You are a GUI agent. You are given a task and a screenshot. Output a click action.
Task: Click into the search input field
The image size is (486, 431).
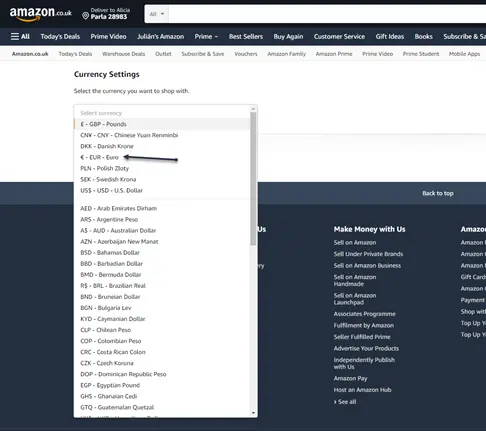[327, 14]
